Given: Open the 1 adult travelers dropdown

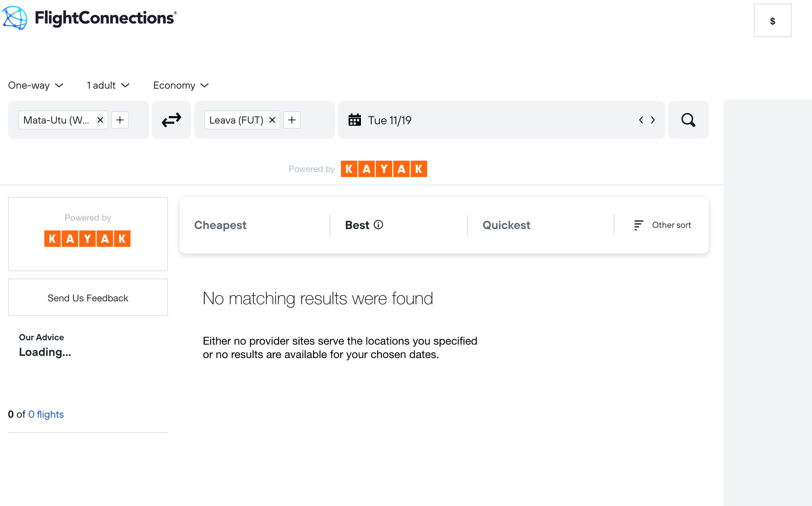Looking at the screenshot, I should click(108, 85).
